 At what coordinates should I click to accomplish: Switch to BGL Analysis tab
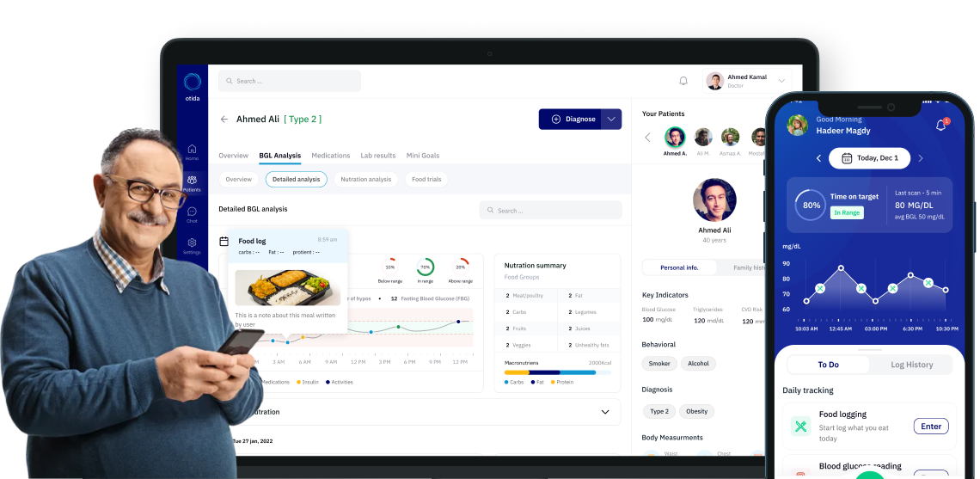point(280,155)
